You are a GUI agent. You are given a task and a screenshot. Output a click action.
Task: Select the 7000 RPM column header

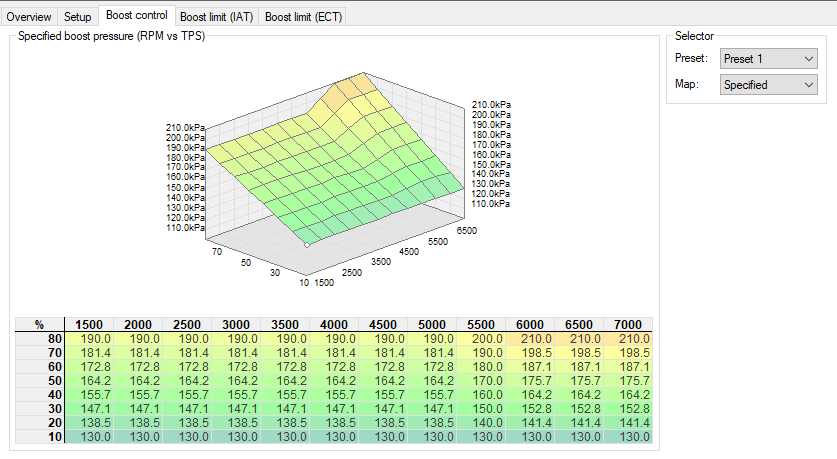click(628, 325)
